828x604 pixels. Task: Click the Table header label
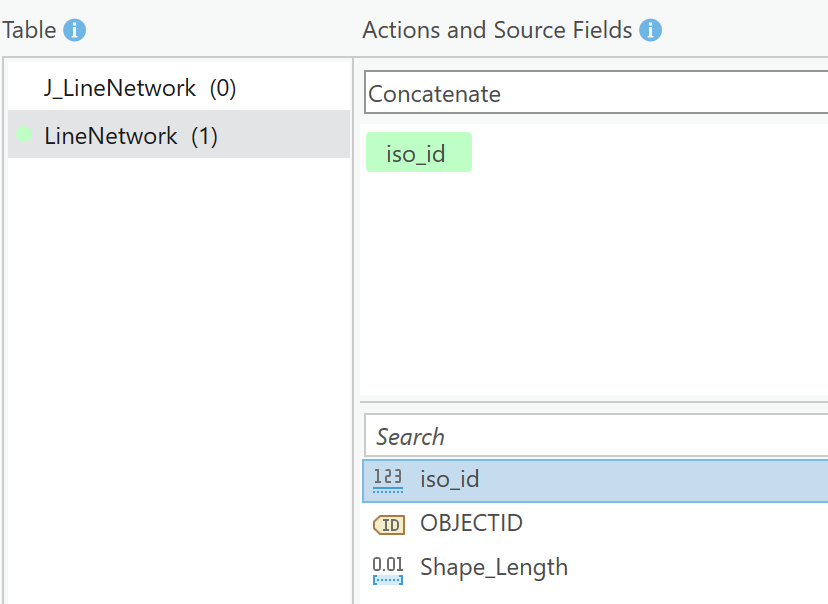coord(28,30)
